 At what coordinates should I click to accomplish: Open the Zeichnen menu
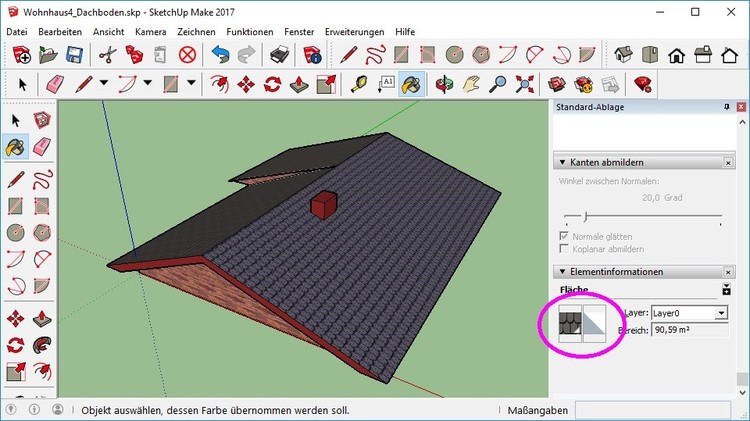pos(196,32)
